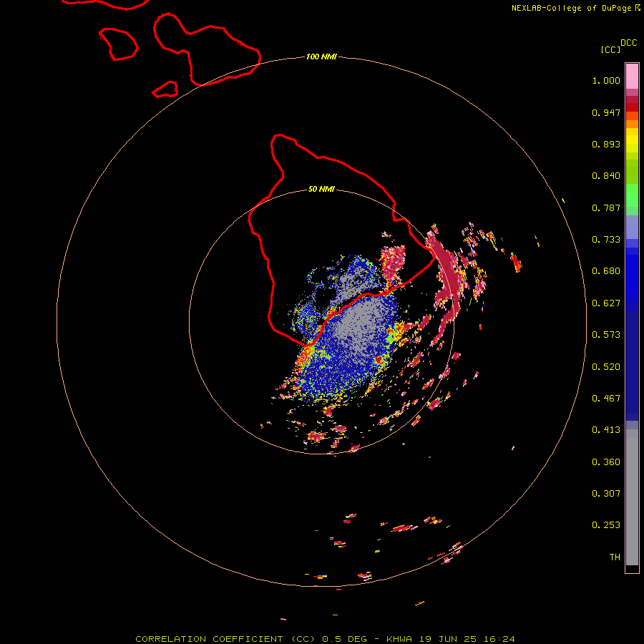Select the 0.680 scale value
This screenshot has height=644, width=644.
pyautogui.click(x=606, y=271)
